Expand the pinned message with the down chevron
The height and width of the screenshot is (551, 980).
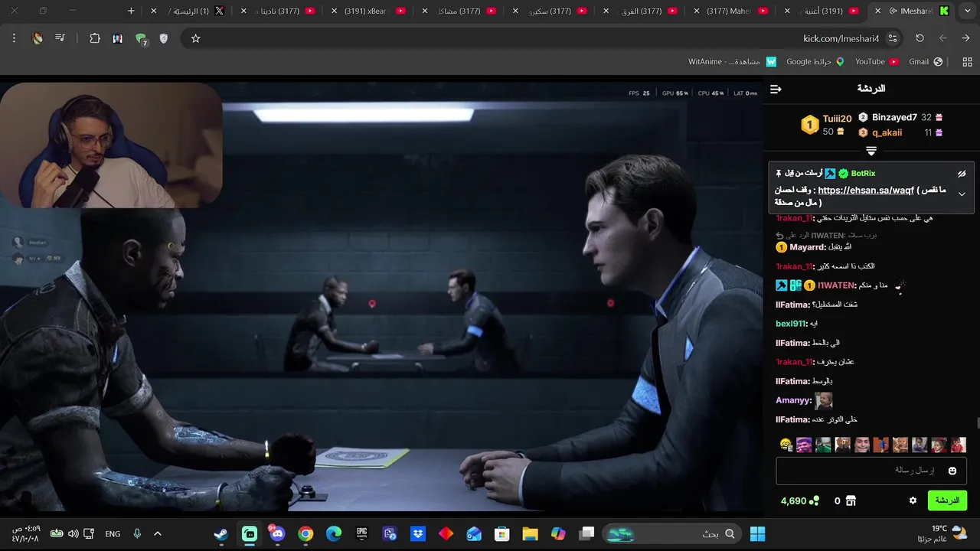962,194
